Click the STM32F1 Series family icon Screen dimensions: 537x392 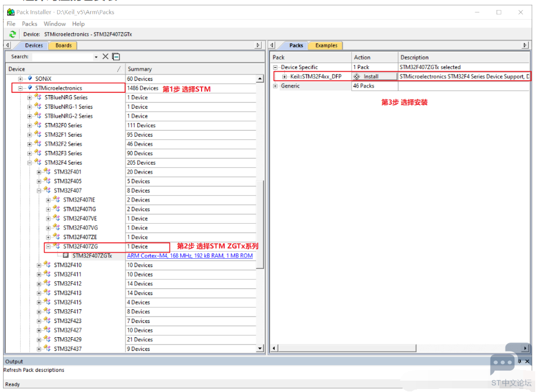pyautogui.click(x=38, y=134)
